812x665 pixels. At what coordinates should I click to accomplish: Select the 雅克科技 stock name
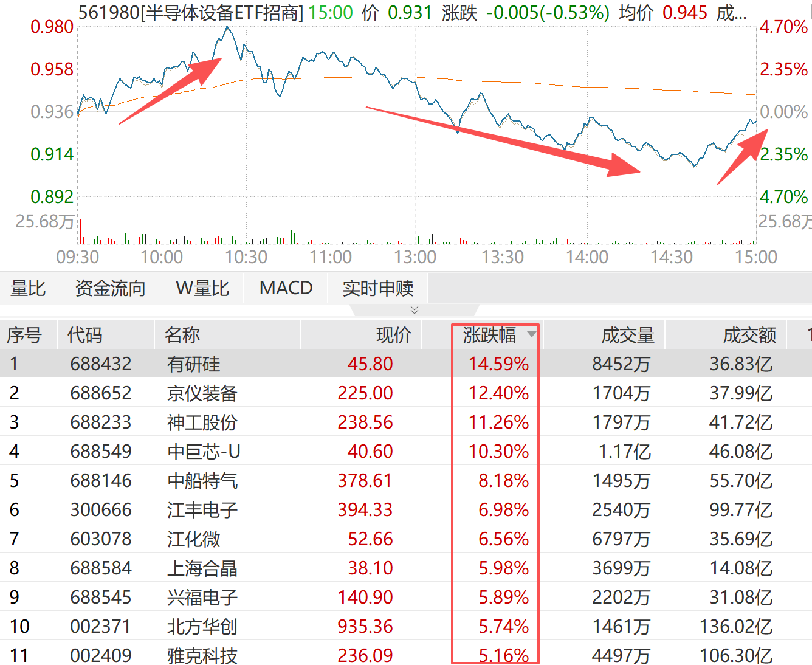click(x=202, y=656)
